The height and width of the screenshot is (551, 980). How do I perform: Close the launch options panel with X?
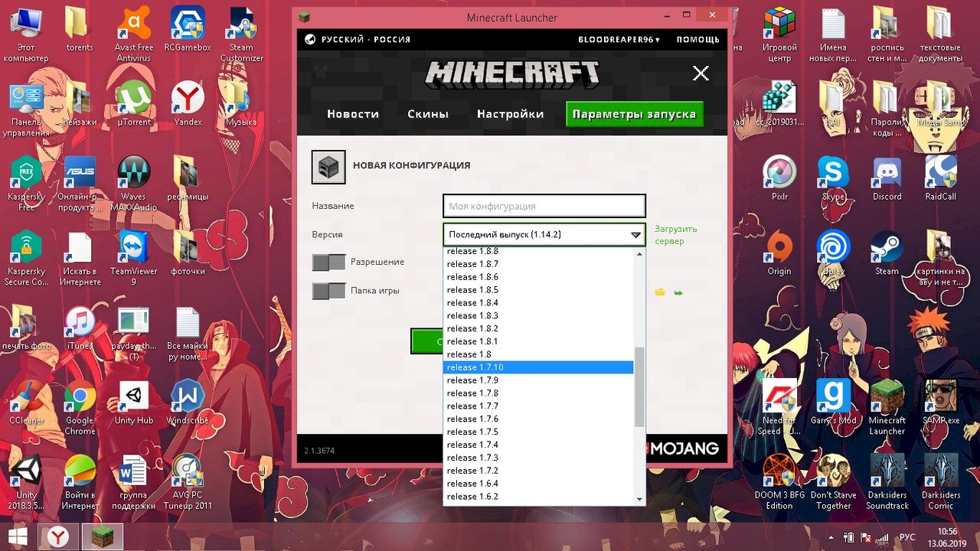(x=700, y=73)
